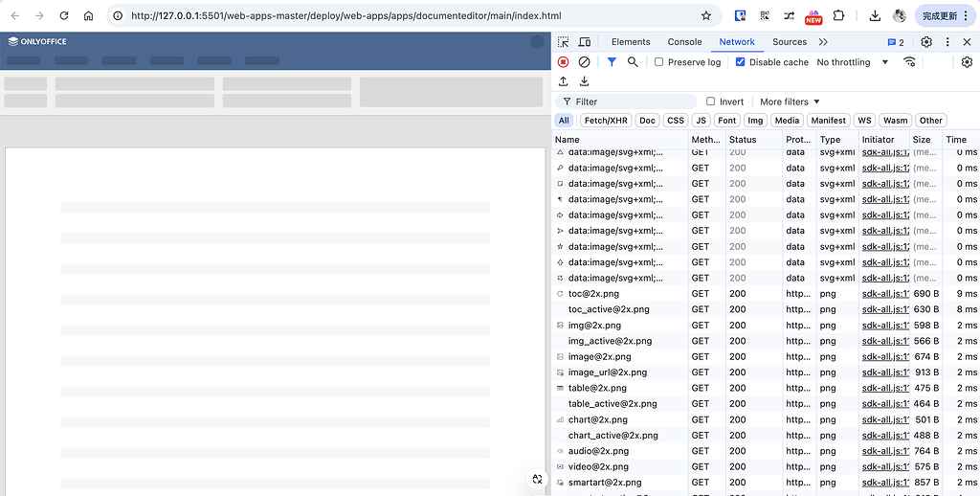The image size is (980, 496).
Task: Switch to the Console tab
Action: pos(684,42)
